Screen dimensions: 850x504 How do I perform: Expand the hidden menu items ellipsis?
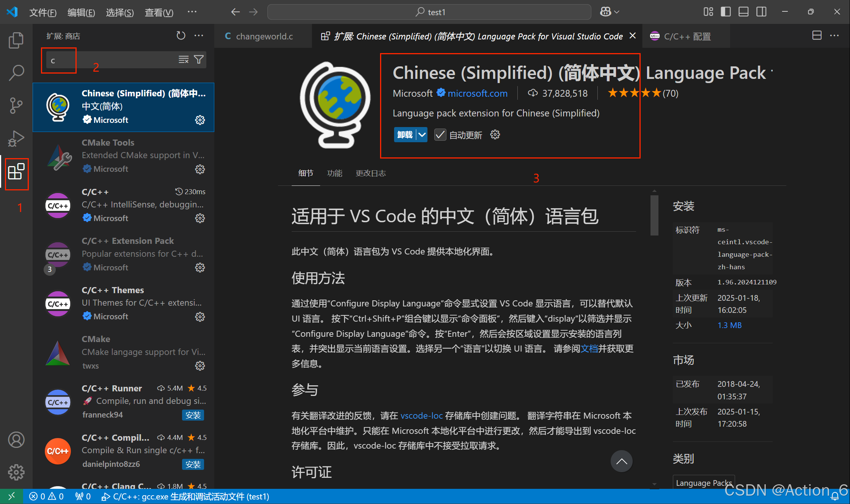click(x=192, y=12)
